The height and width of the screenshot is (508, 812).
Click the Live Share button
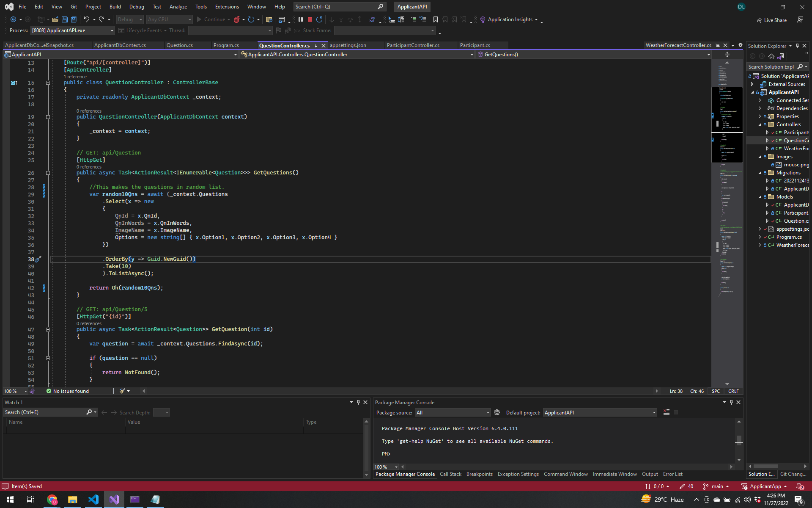771,20
